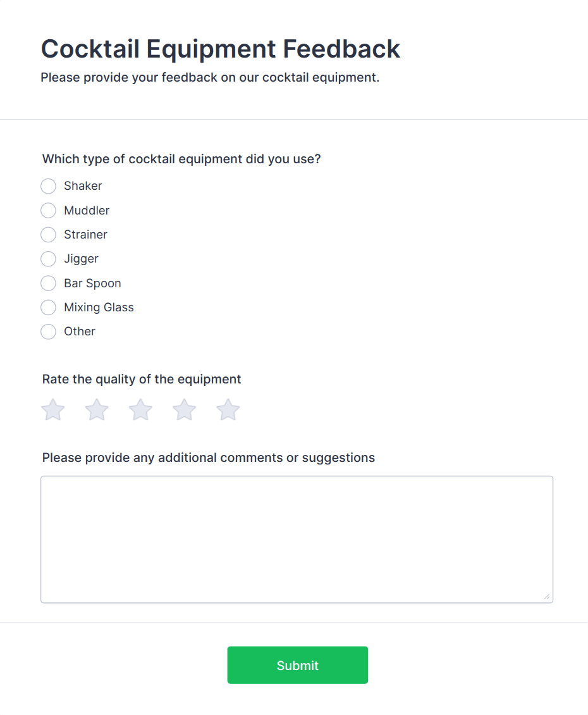Select the third star for quality
Viewport: 588px width, 715px height.
coord(140,410)
